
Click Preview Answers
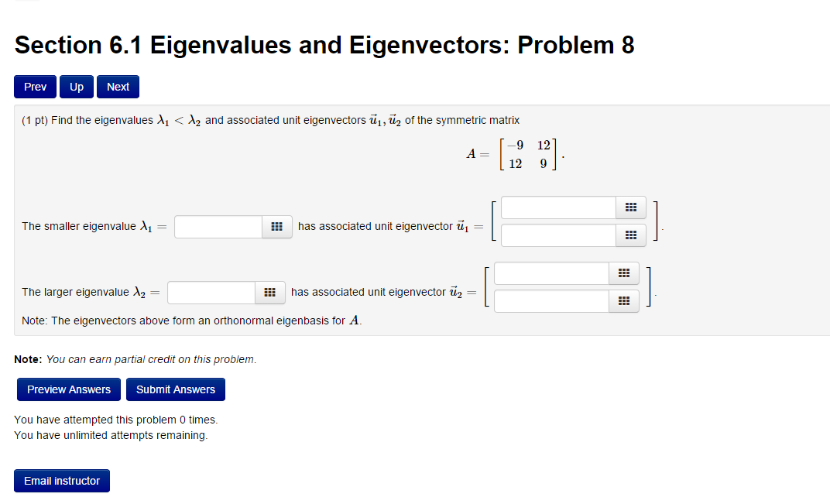click(x=68, y=389)
